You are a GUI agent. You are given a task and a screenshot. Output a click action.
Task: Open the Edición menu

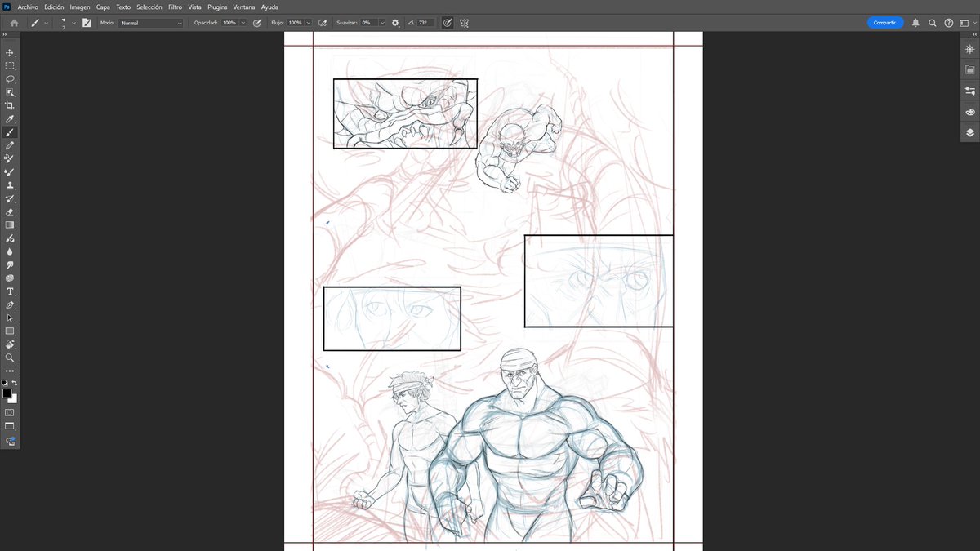pos(54,7)
